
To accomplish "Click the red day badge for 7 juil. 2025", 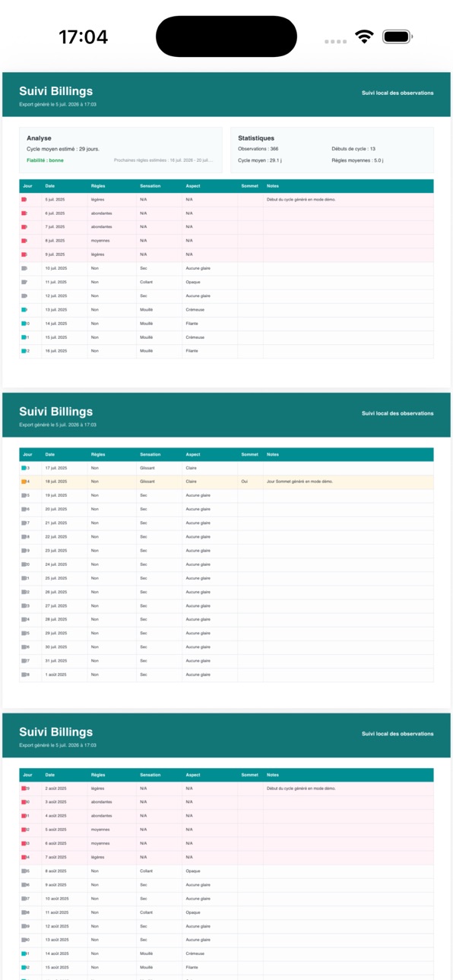I will (24, 227).
